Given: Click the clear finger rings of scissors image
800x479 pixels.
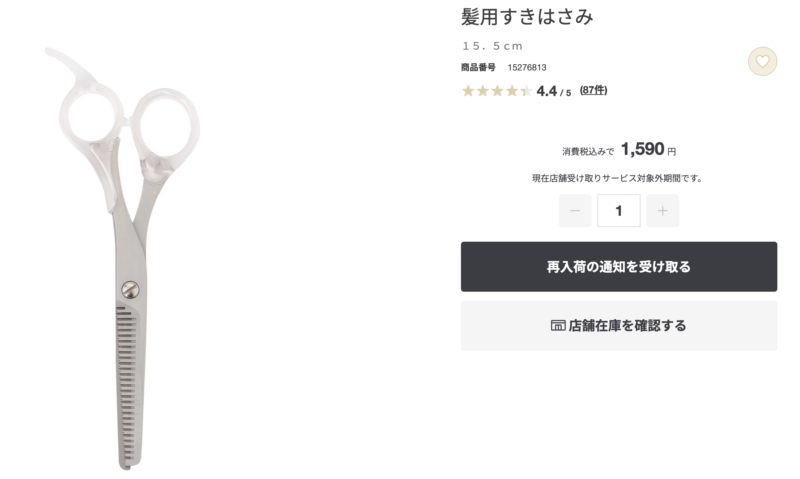Looking at the screenshot, I should coord(130,121).
